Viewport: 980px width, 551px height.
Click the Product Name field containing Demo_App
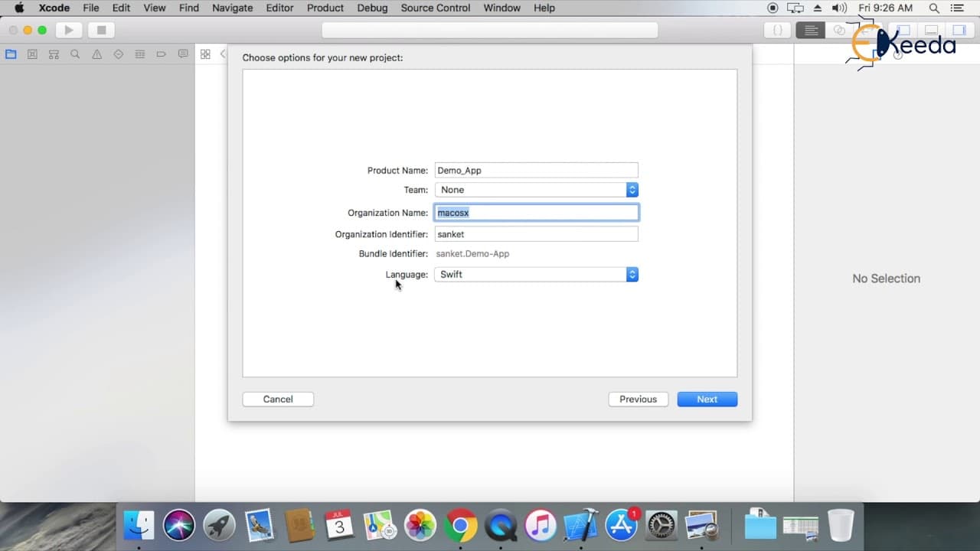point(536,170)
